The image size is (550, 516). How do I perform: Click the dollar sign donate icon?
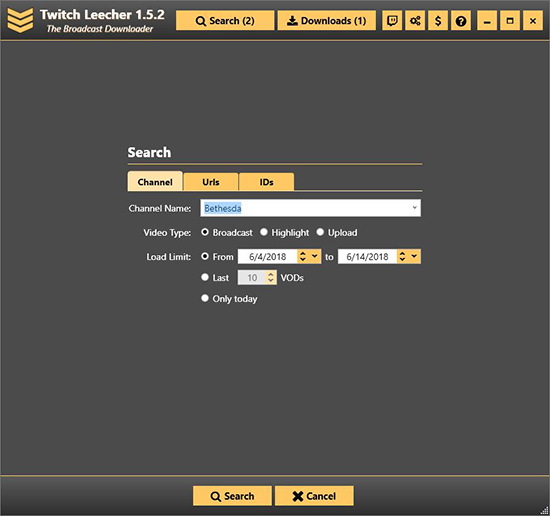(438, 21)
